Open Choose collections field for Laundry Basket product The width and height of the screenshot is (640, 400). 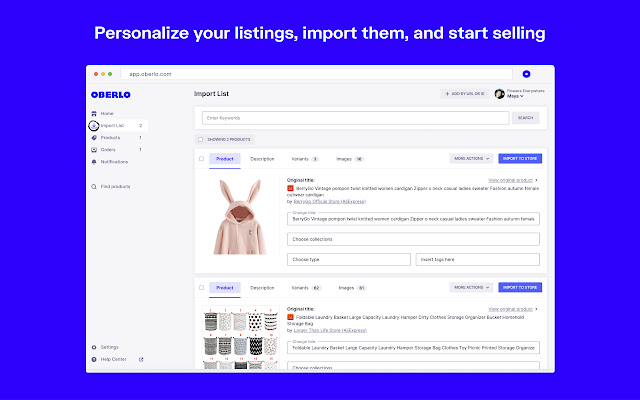coord(413,366)
